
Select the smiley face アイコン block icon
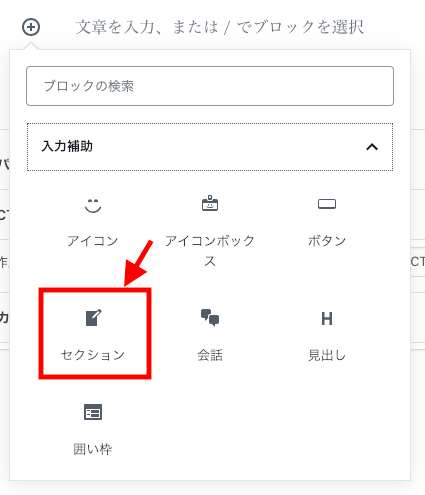[93, 205]
